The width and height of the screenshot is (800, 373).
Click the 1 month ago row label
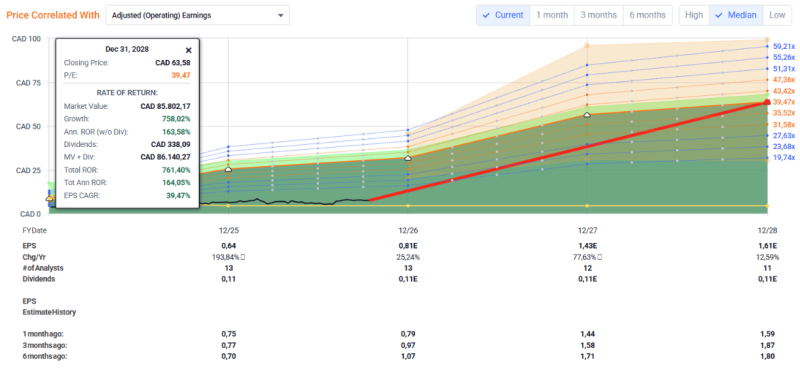point(43,334)
